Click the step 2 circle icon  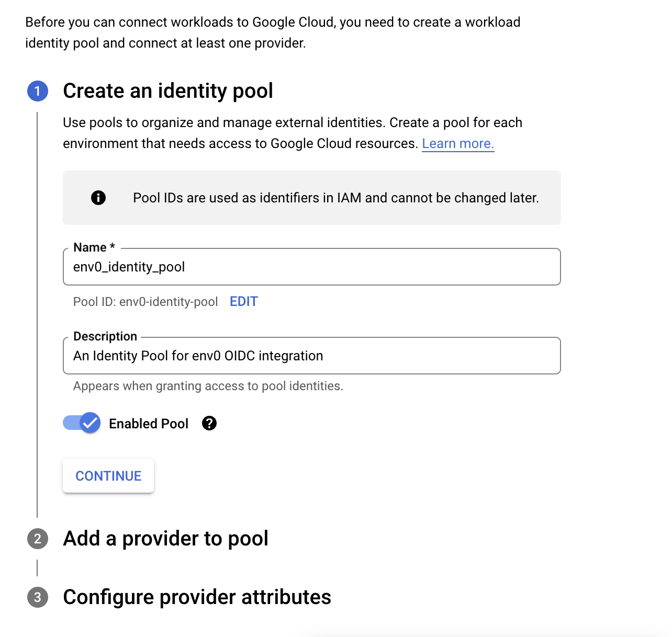[38, 539]
